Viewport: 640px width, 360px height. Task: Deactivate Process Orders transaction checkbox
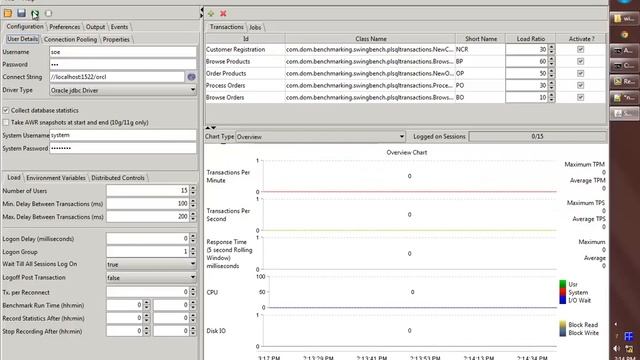[x=580, y=85]
